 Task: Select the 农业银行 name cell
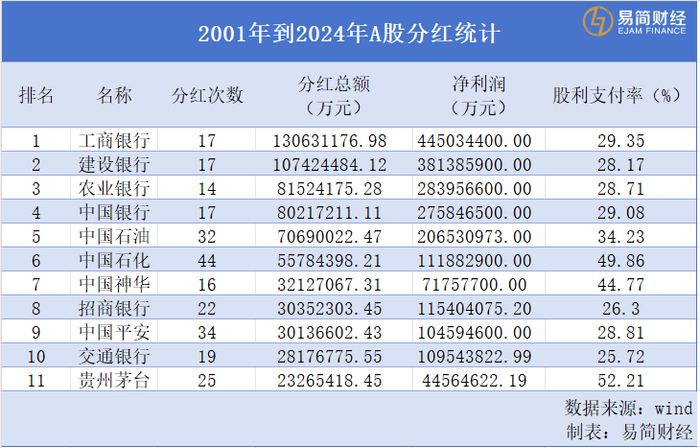114,188
